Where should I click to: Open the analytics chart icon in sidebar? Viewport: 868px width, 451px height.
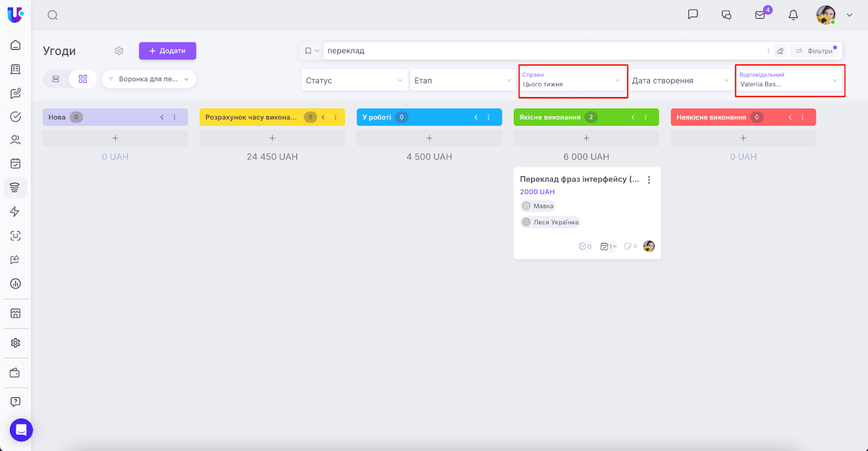coord(16,284)
